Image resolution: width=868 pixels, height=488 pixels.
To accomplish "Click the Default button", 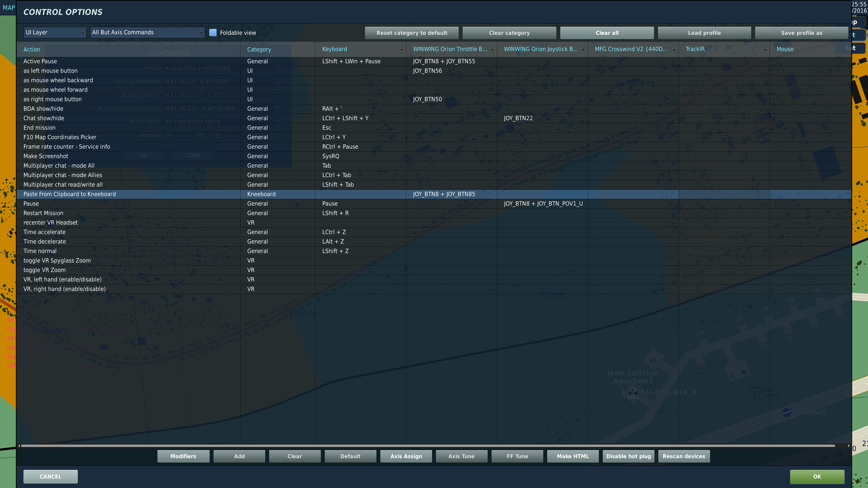I will click(350, 456).
